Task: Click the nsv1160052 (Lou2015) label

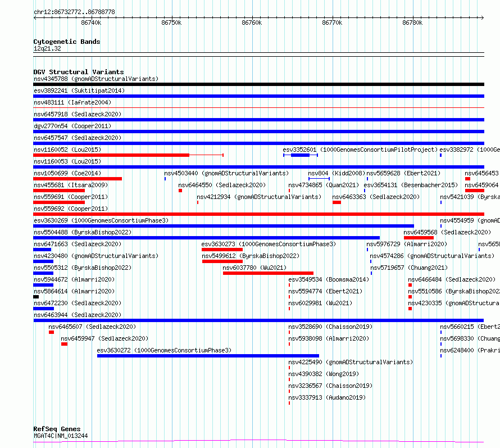Action: click(x=67, y=150)
